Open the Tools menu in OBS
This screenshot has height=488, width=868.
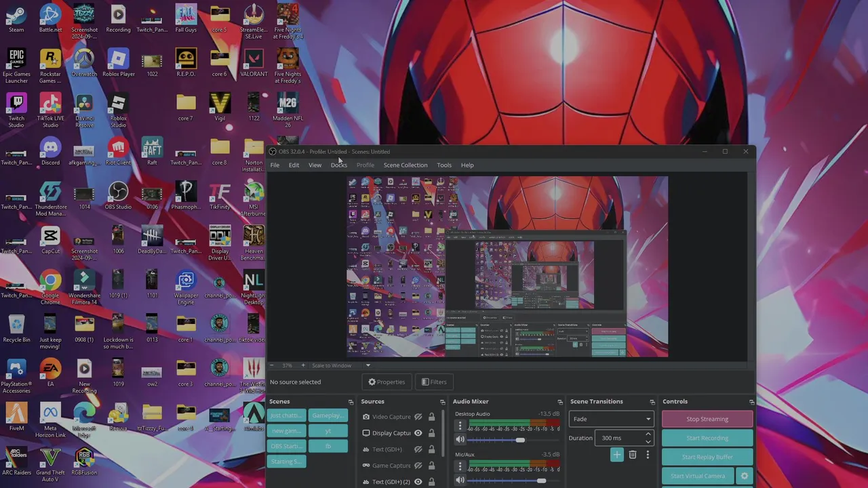point(444,165)
